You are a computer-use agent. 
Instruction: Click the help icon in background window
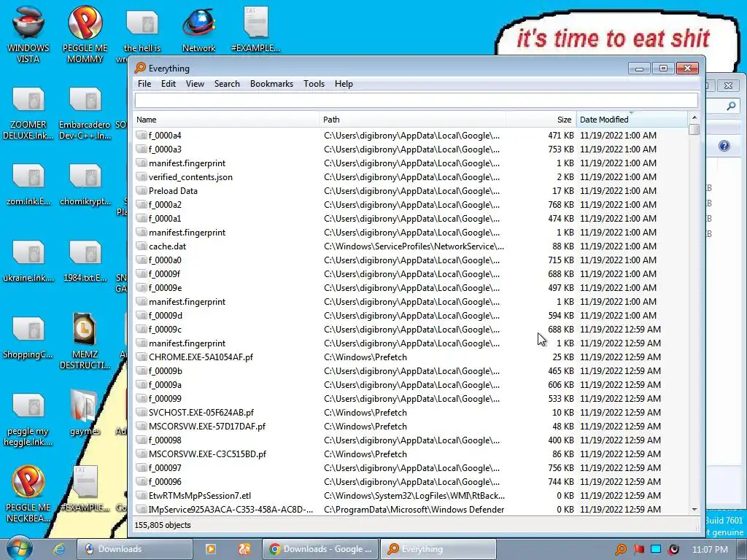pyautogui.click(x=724, y=146)
